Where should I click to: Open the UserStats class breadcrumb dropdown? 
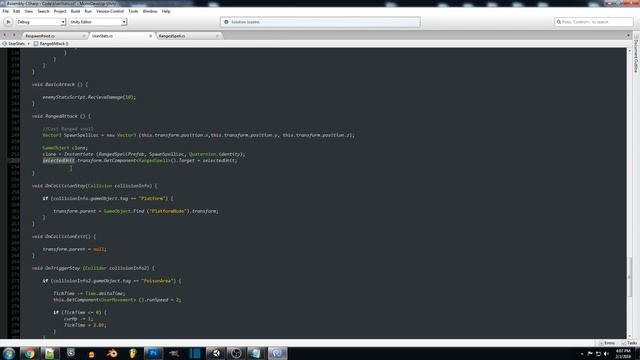coord(16,43)
